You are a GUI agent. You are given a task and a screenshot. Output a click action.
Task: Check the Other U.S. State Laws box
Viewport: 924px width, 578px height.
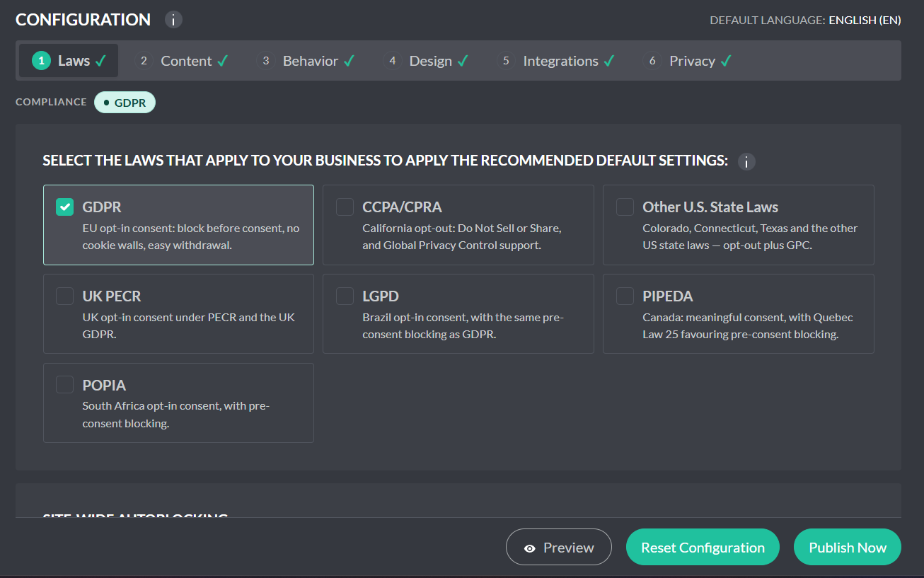[x=625, y=207]
